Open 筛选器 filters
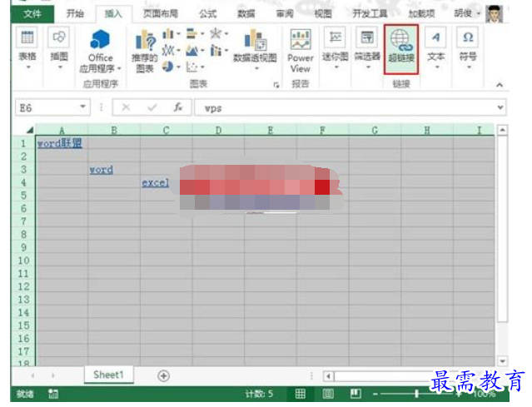 point(367,48)
